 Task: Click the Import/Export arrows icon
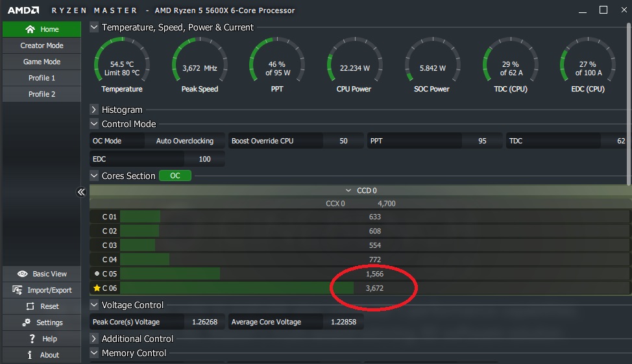[x=17, y=290]
